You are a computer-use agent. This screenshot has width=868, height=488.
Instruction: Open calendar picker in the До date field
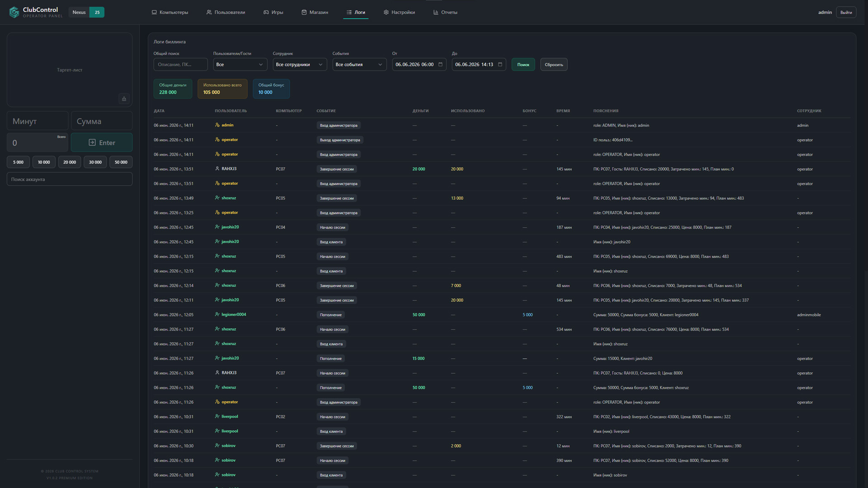pyautogui.click(x=500, y=65)
